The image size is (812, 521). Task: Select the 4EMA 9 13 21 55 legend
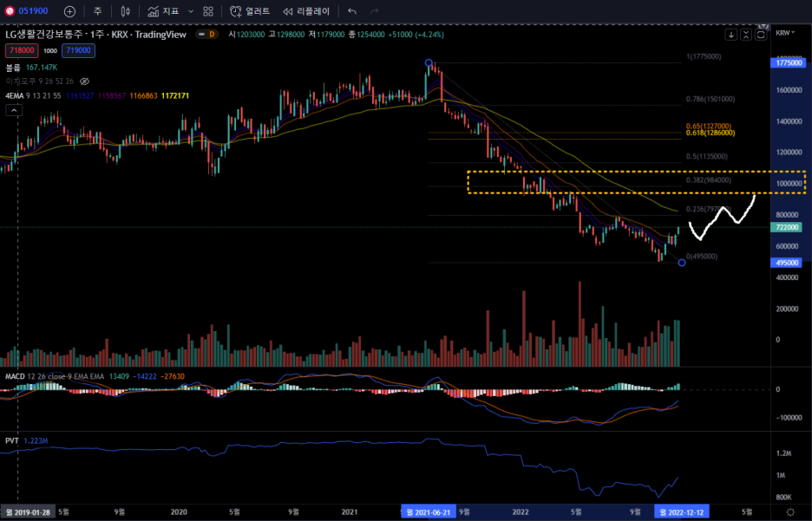point(33,95)
